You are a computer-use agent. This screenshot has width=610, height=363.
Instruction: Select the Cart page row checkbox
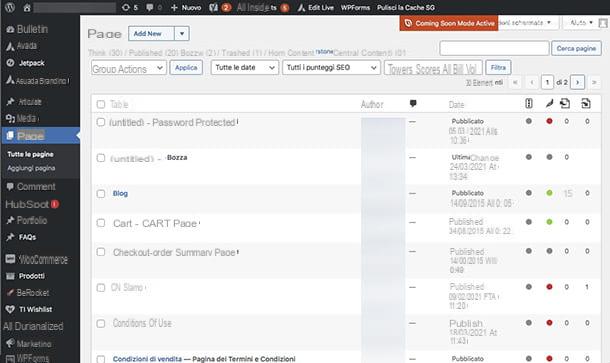tap(101, 223)
